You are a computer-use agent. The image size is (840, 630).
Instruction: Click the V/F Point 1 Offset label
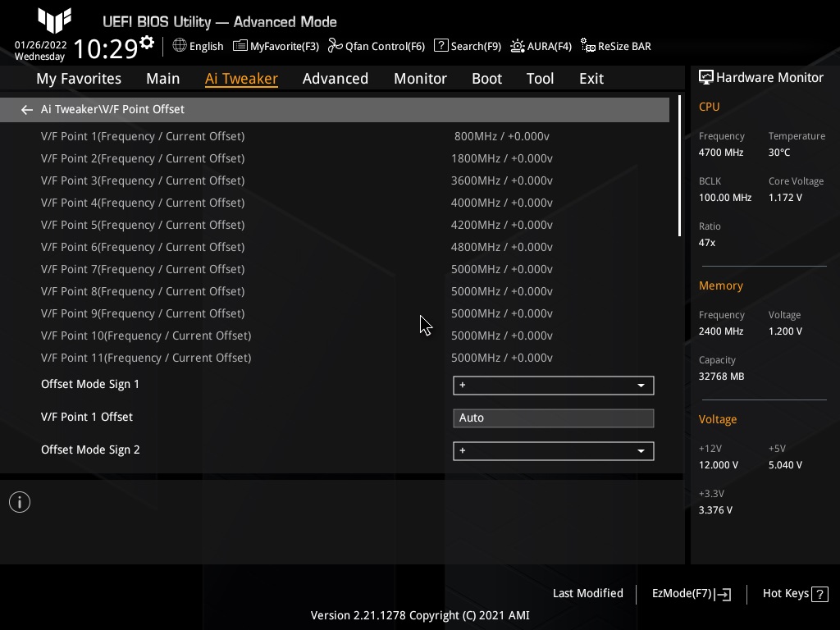[x=87, y=417]
